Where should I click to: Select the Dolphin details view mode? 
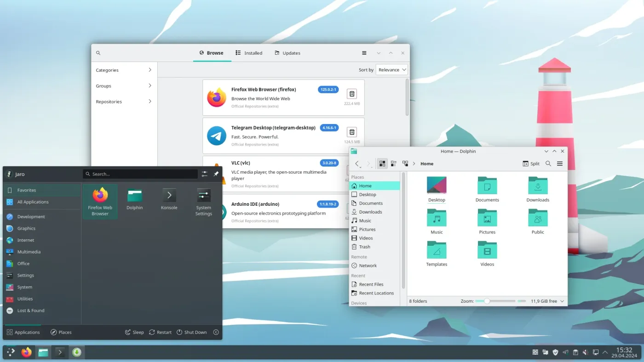click(x=394, y=163)
